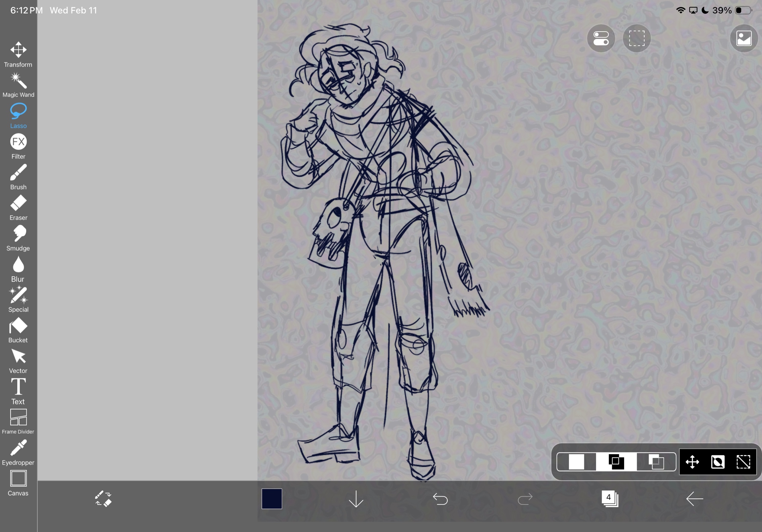The height and width of the screenshot is (532, 762).
Task: Activate the Eyedropper tool
Action: pyautogui.click(x=18, y=453)
